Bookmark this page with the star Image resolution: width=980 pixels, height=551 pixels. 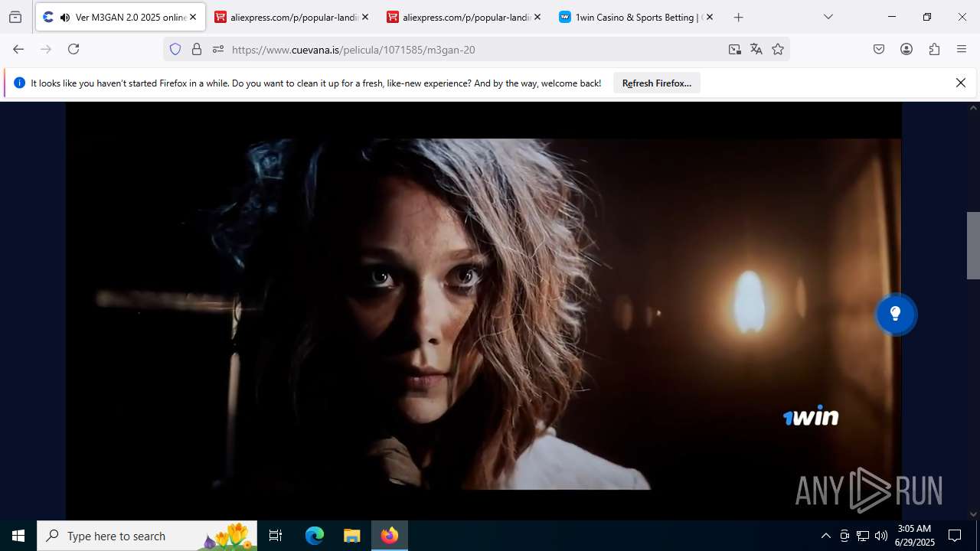pyautogui.click(x=778, y=49)
